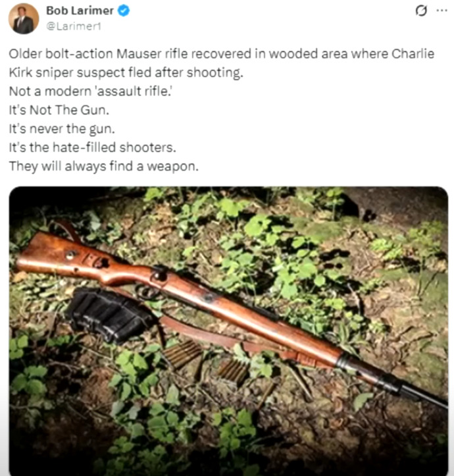Open the Bob Larimer display name link

pyautogui.click(x=80, y=11)
